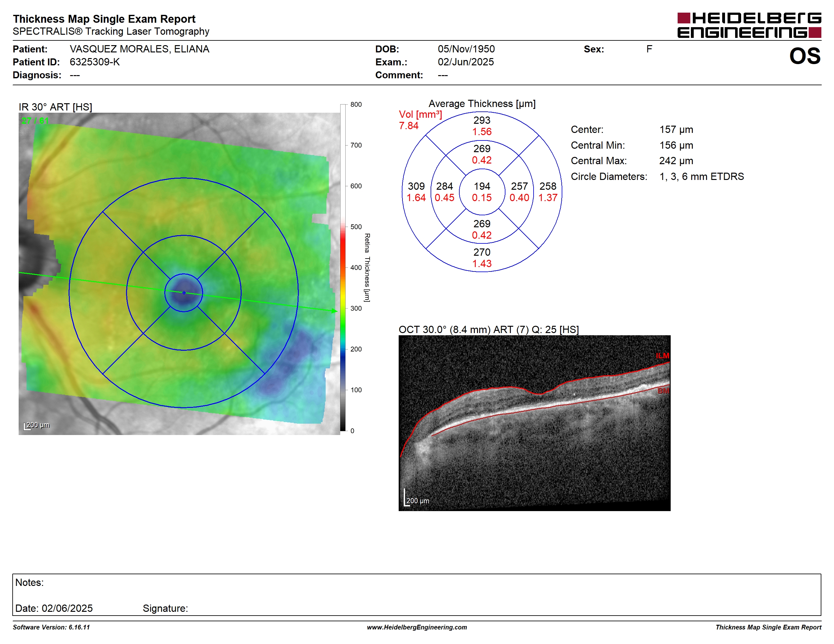Screen dimensions: 834x644
Task: Click the OS eye indicator label
Action: [805, 56]
